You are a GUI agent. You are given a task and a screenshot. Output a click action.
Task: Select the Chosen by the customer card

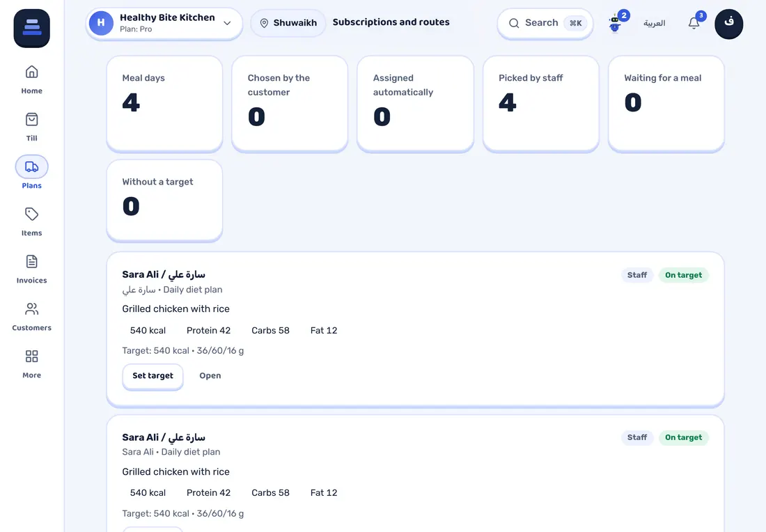point(290,104)
